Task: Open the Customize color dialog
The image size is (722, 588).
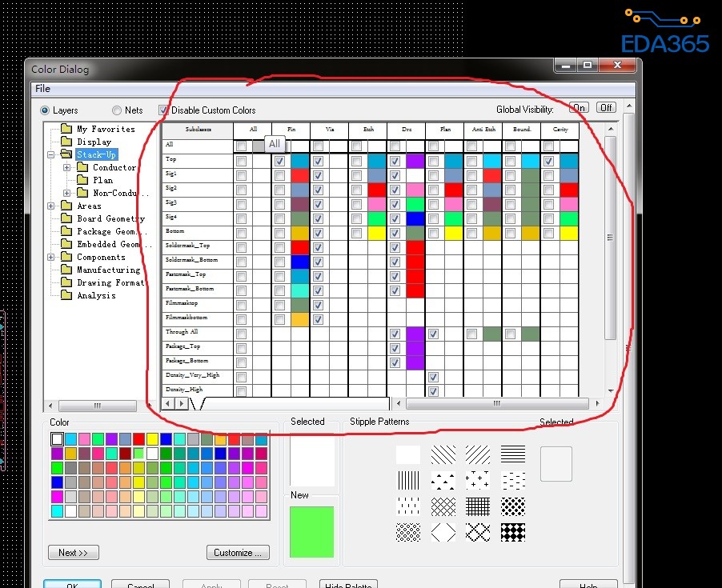Action: point(238,553)
